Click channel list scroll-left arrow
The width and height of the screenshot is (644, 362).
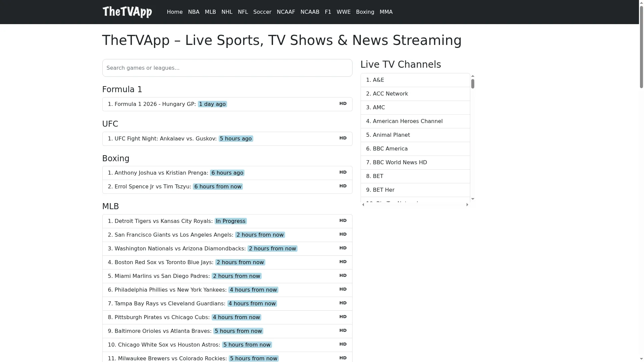(x=363, y=204)
